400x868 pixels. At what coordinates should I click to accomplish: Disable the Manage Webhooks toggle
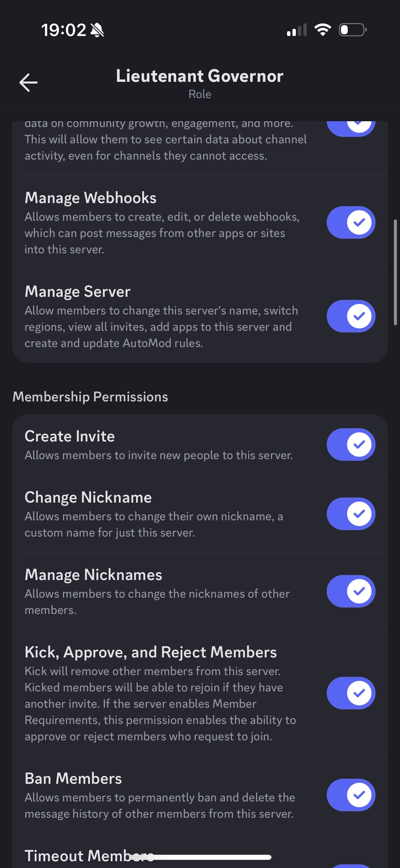[x=351, y=222]
